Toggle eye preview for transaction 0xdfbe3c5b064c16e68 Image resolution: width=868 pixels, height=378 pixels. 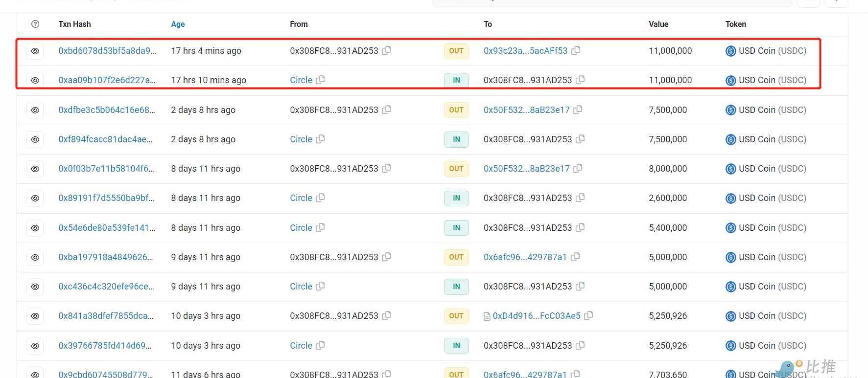pyautogui.click(x=35, y=110)
